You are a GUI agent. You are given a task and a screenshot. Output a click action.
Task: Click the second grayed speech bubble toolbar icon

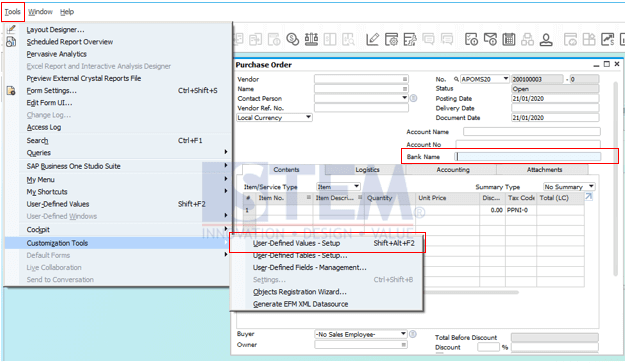coord(447,39)
